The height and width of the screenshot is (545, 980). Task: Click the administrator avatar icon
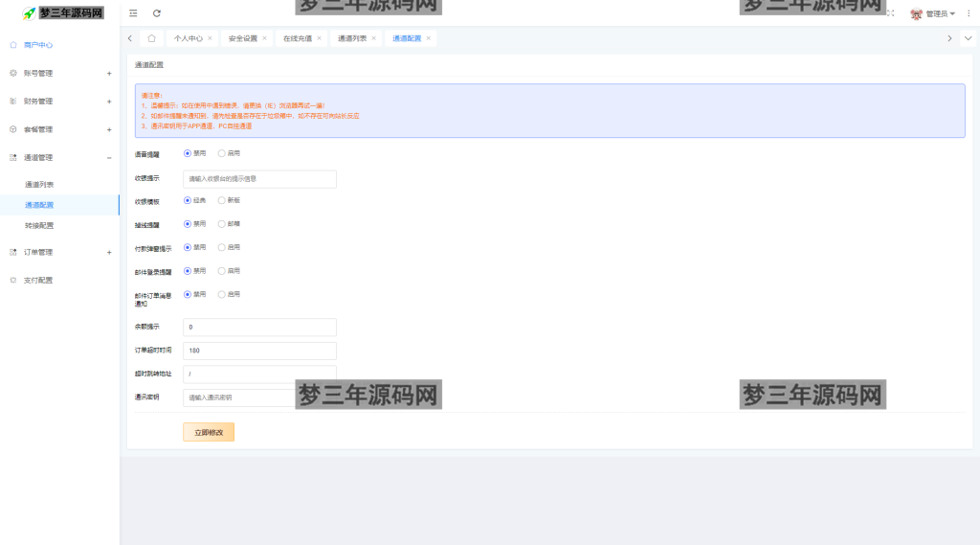[916, 13]
